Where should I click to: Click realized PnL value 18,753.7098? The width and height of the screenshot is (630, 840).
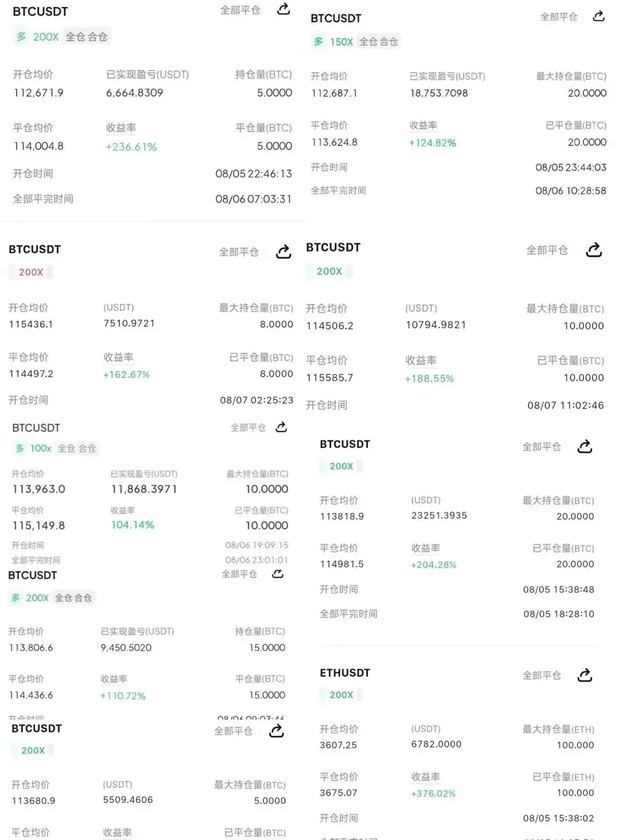tap(439, 93)
